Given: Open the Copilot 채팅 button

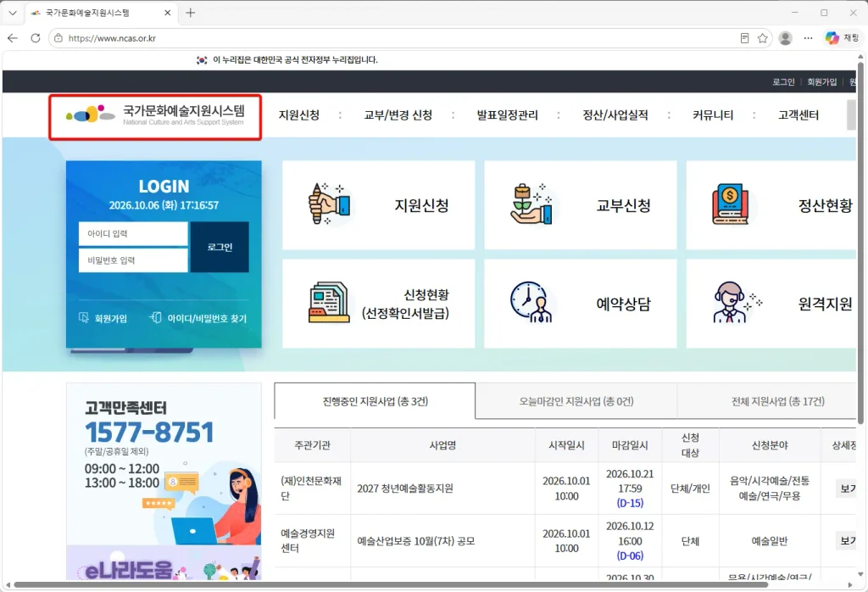Looking at the screenshot, I should tap(842, 38).
